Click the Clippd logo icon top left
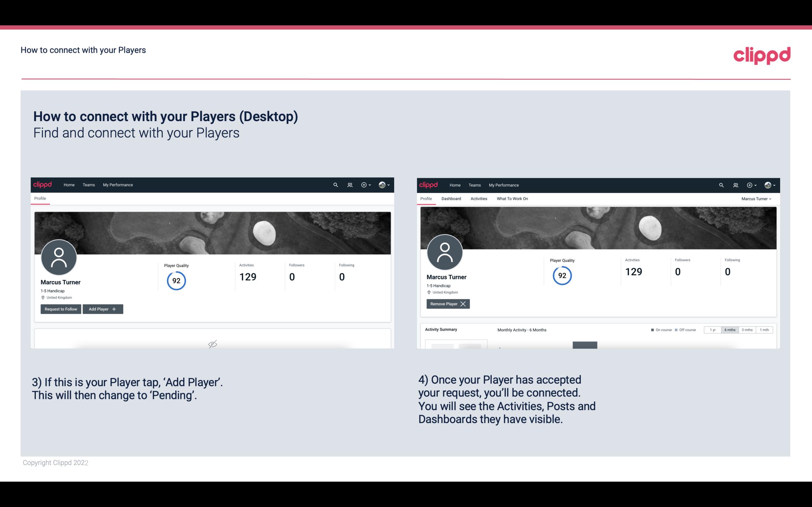 (43, 184)
